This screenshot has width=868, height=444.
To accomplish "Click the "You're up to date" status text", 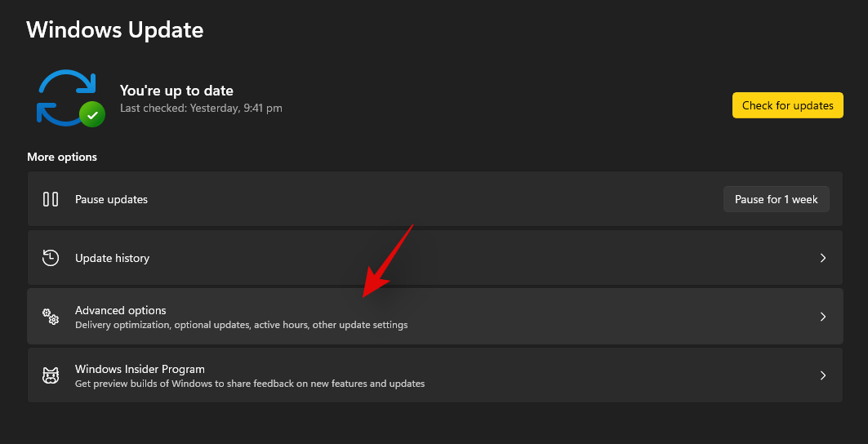I will pos(176,91).
